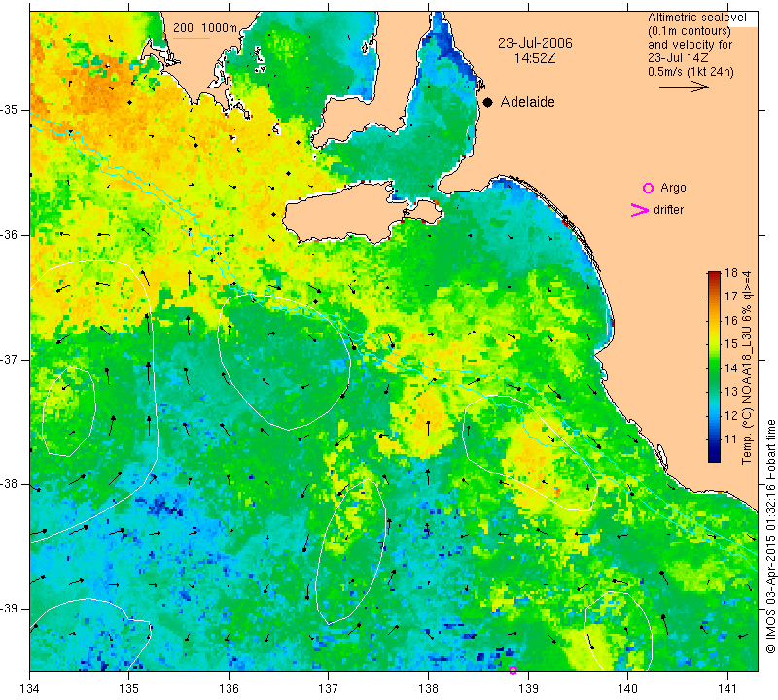Screen dimensions: 778x700
Task: Click the 'drifter' legend text
Action: click(x=668, y=210)
